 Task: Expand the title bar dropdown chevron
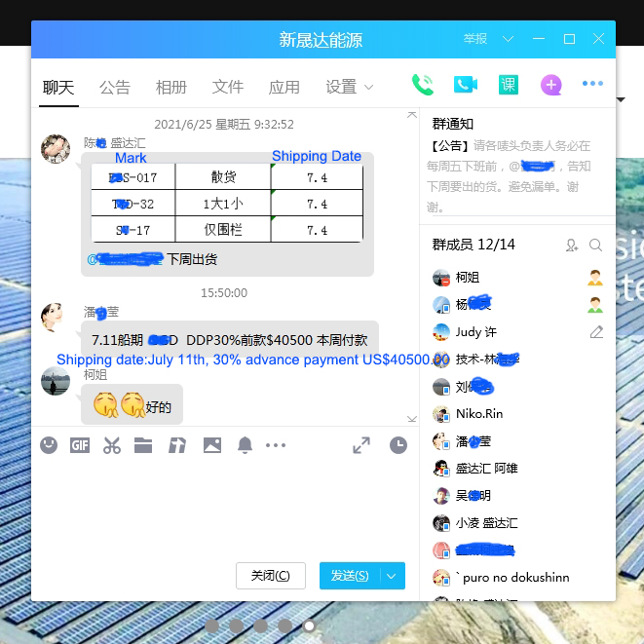tap(508, 39)
